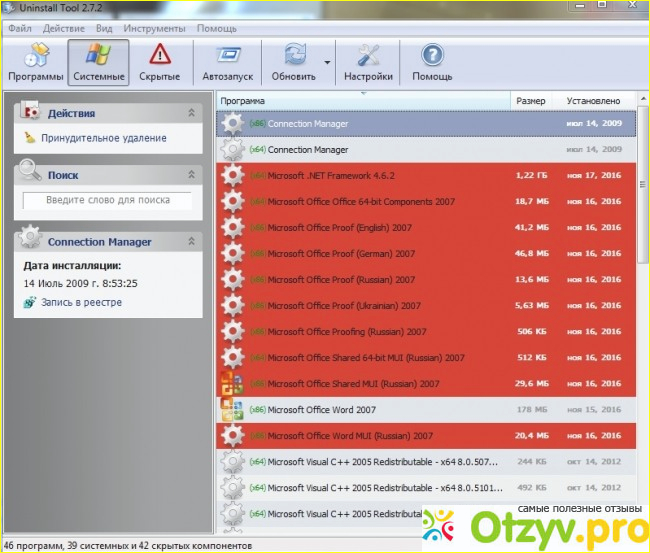Select Microsoft Office Proof (Ukrainian) 2007
The image size is (650, 553).
point(426,306)
